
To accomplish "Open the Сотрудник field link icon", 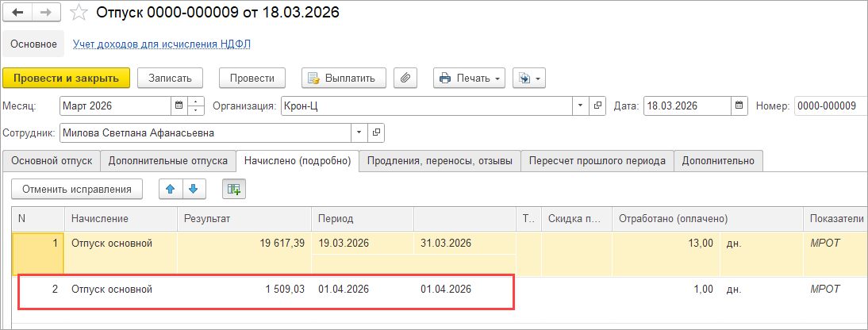I will (x=377, y=132).
